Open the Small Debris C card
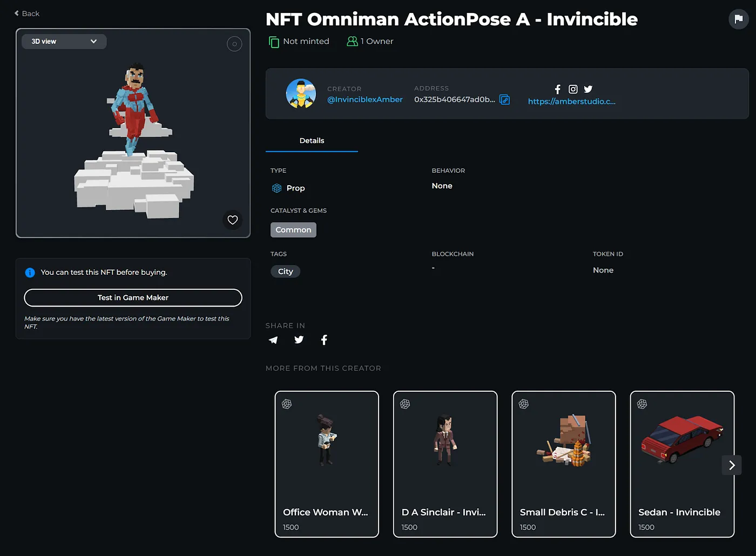This screenshot has height=556, width=756. tap(564, 464)
